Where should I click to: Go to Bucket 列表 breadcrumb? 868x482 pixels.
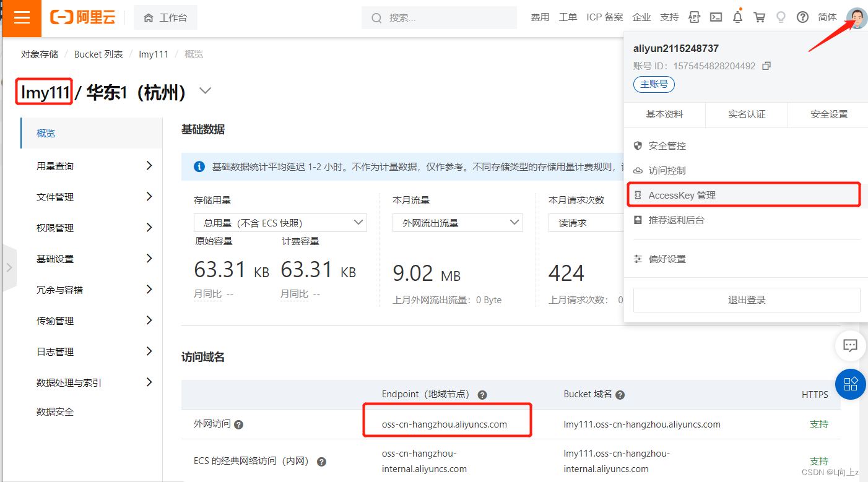click(98, 54)
